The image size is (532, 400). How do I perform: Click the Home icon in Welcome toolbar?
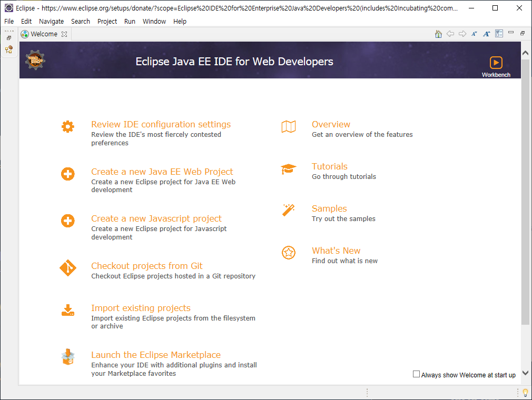click(x=438, y=34)
